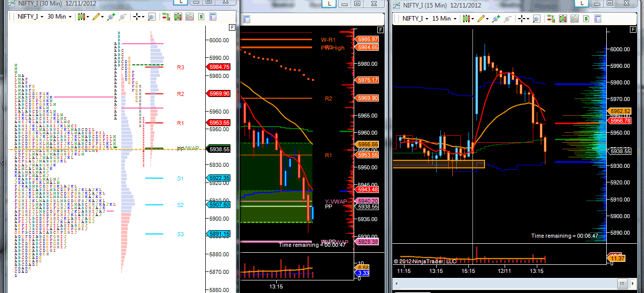The width and height of the screenshot is (644, 293).
Task: Click R1 5953.55 price marker on 30 Min chart
Action: click(x=218, y=123)
